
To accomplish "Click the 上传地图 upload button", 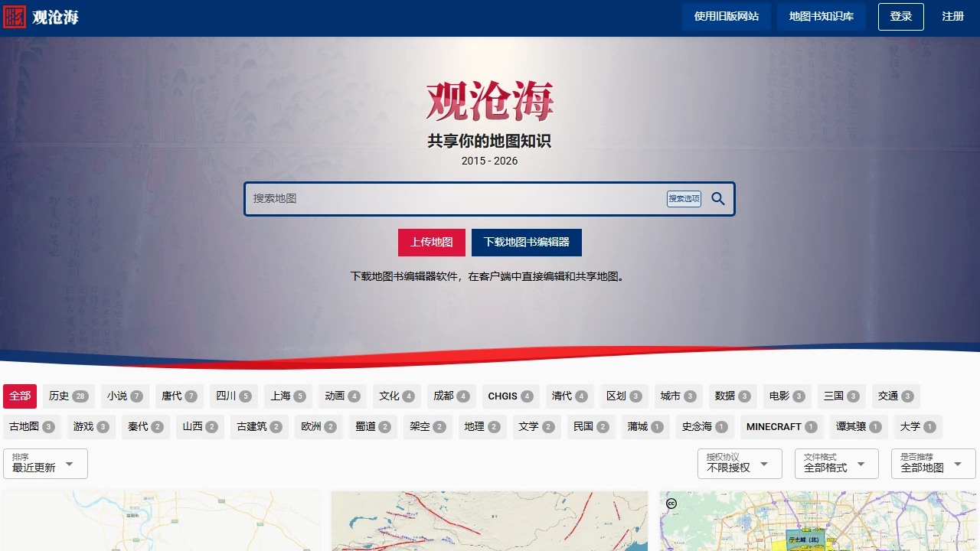I will pyautogui.click(x=431, y=243).
